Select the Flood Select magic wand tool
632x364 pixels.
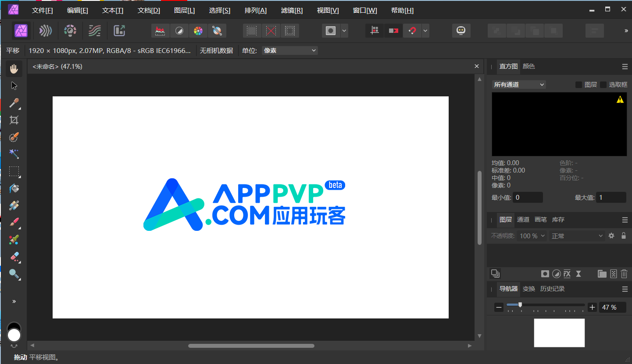click(x=14, y=154)
